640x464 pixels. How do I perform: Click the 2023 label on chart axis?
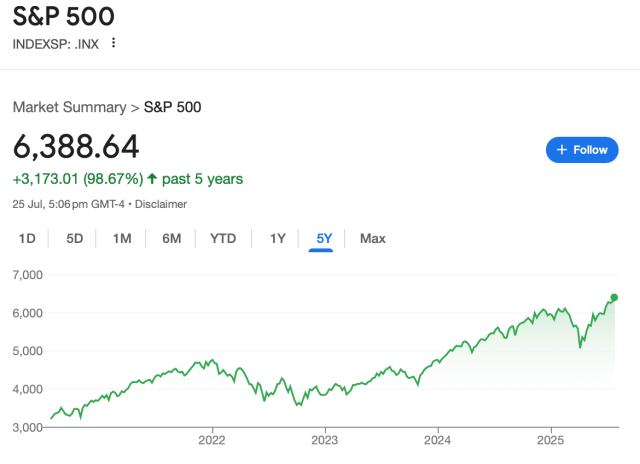click(324, 439)
